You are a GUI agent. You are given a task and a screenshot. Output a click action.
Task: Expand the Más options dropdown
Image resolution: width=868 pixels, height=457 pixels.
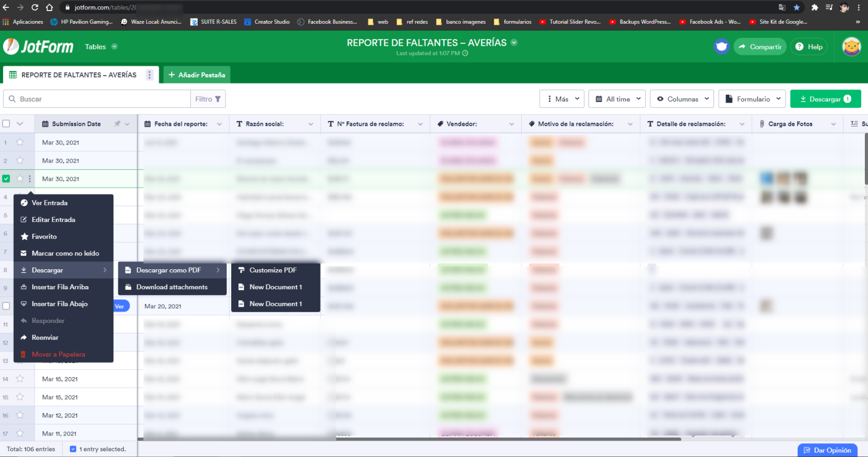pyautogui.click(x=562, y=99)
